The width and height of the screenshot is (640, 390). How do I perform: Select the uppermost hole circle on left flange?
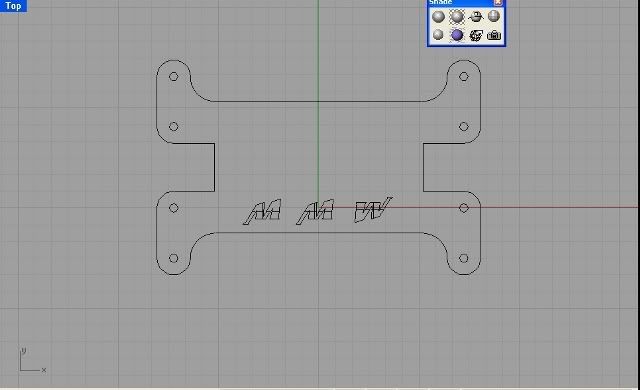coord(173,77)
